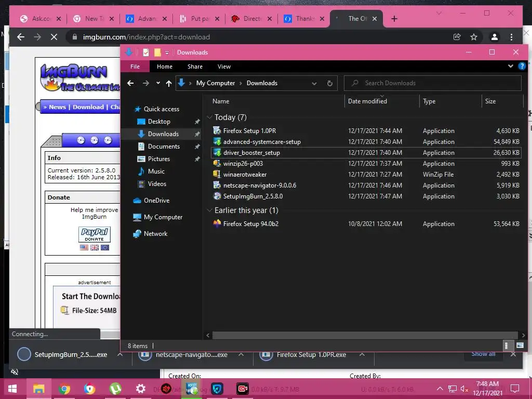This screenshot has height=399, width=532.
Task: Click Properties icon in quick access toolbar
Action: pyautogui.click(x=146, y=52)
